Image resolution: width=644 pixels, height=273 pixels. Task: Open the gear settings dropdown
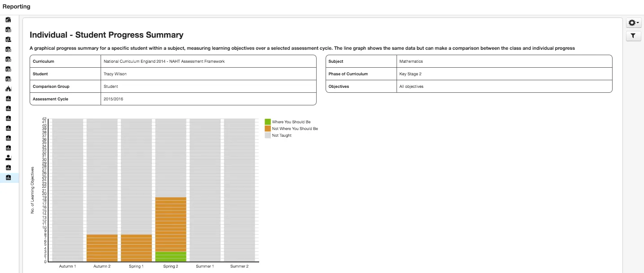[633, 23]
